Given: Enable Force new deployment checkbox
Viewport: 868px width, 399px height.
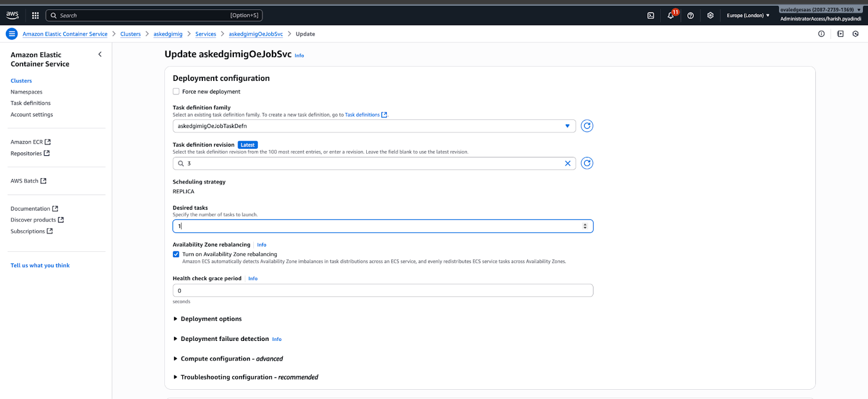Looking at the screenshot, I should coord(176,92).
